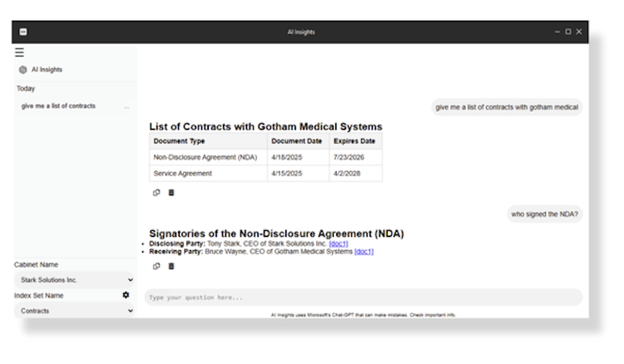Click the disclaimer text below the input
The height and width of the screenshot is (364, 624).
pyautogui.click(x=364, y=315)
